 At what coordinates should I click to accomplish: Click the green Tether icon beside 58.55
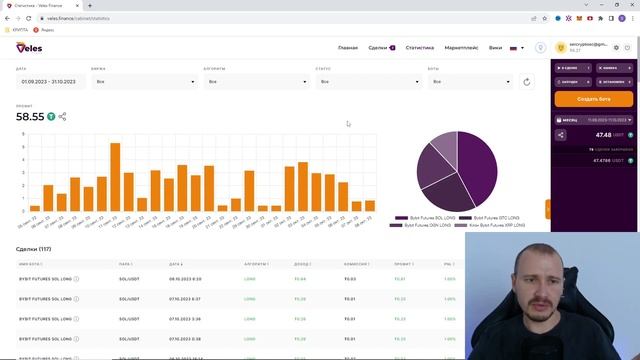point(51,117)
